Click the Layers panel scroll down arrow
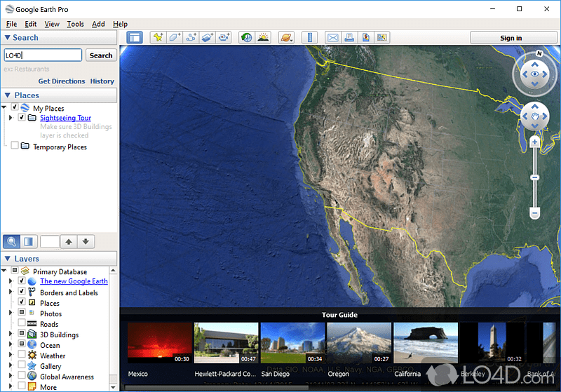 113,387
